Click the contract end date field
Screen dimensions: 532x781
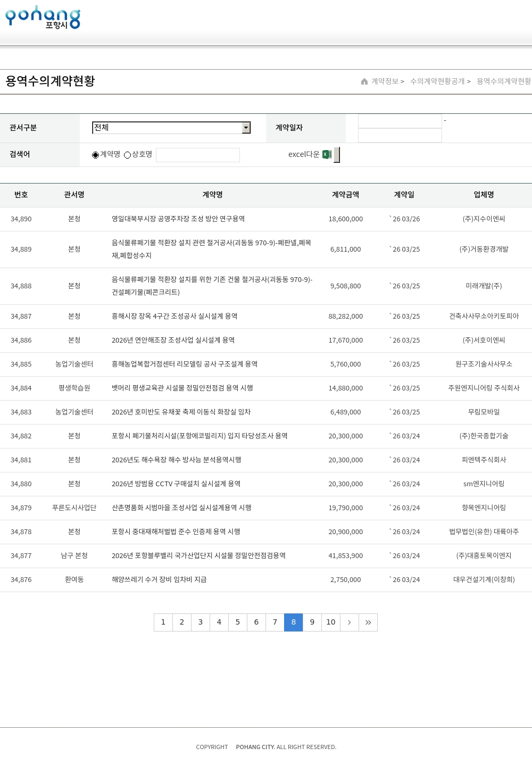400,136
